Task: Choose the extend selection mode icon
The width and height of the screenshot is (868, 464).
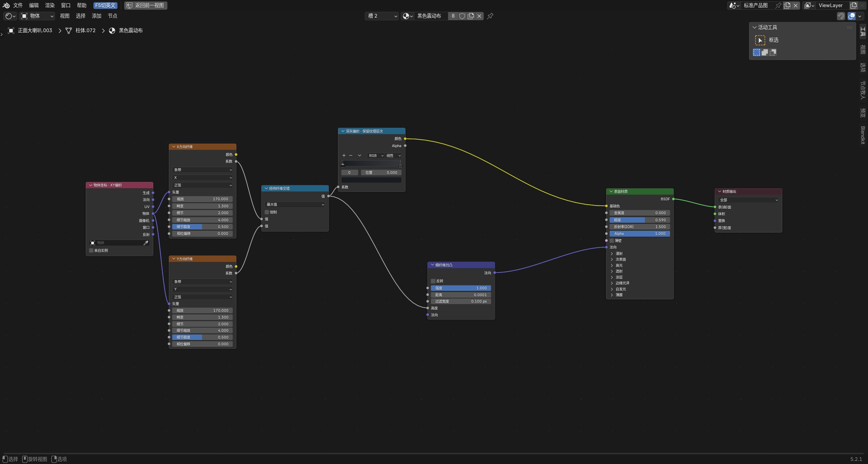Action: pos(765,52)
